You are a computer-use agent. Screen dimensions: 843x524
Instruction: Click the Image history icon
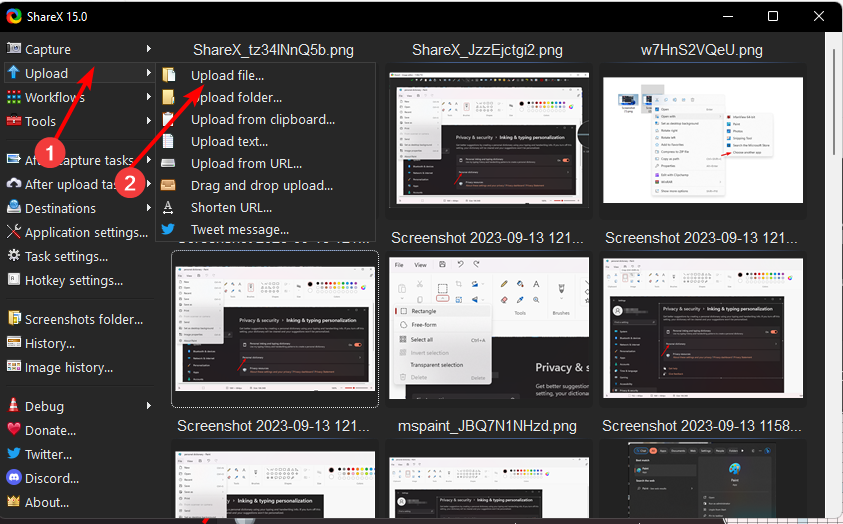coord(13,367)
